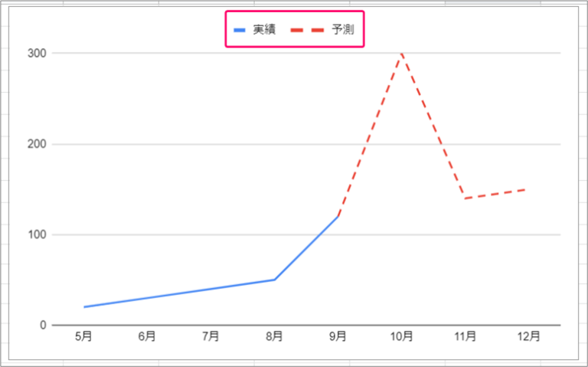Select the 200 y-axis value label

pos(38,144)
